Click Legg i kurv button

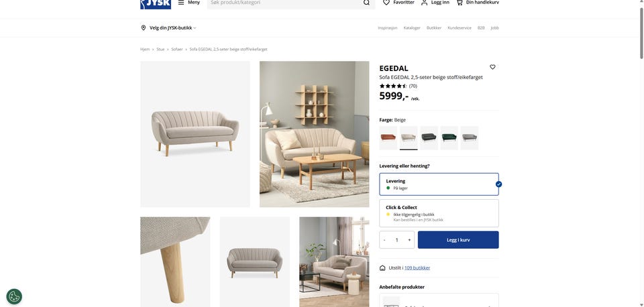[x=458, y=240]
